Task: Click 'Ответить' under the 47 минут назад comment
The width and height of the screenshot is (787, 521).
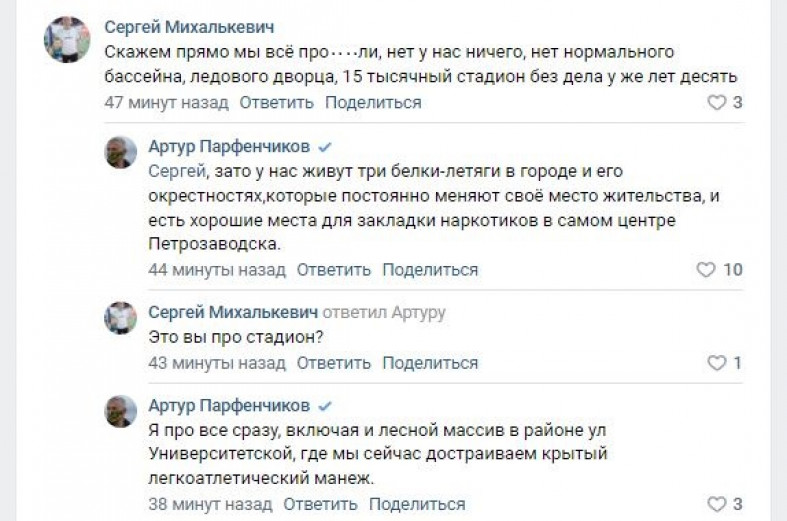Action: pos(277,102)
